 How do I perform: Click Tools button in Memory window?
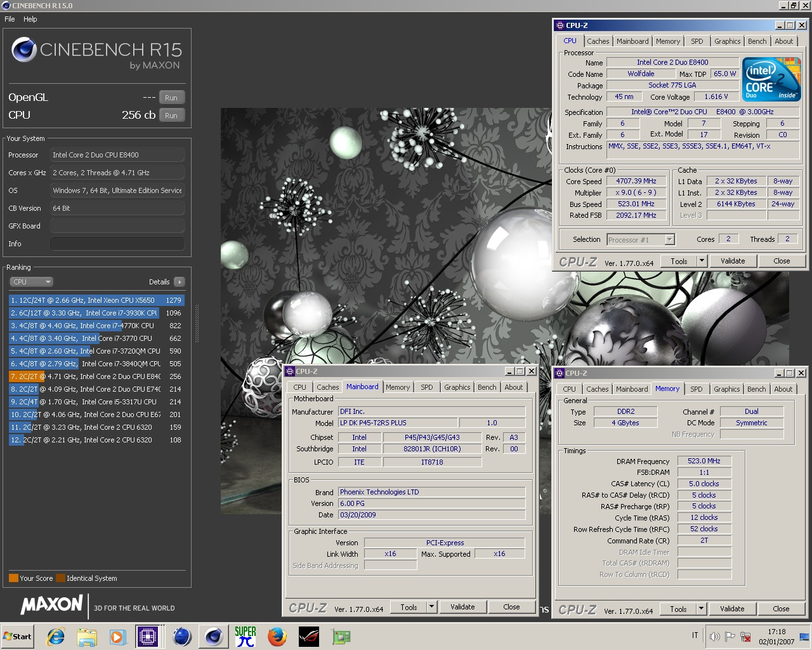[678, 609]
